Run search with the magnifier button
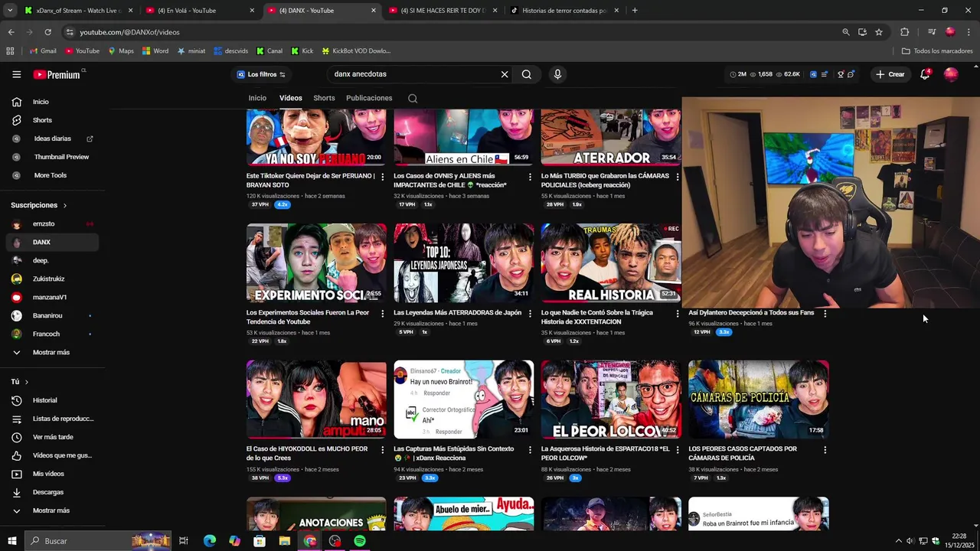Screen dimensions: 980x551 coord(527,74)
